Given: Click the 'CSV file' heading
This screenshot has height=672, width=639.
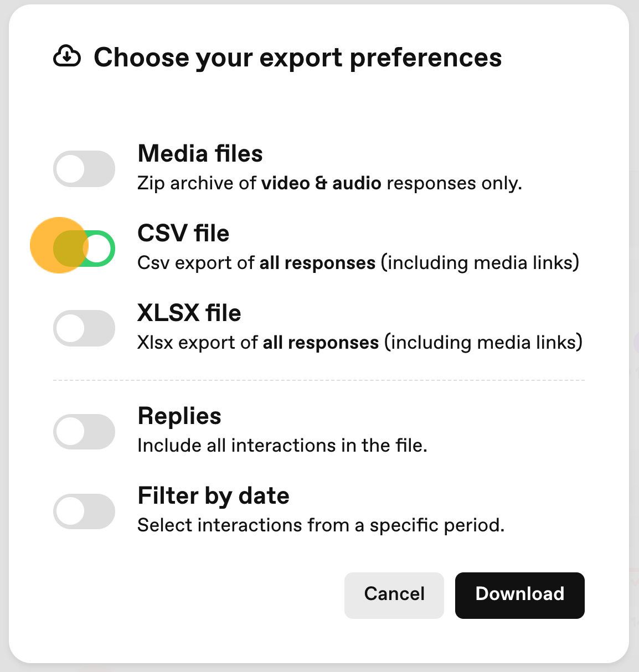Looking at the screenshot, I should tap(183, 233).
